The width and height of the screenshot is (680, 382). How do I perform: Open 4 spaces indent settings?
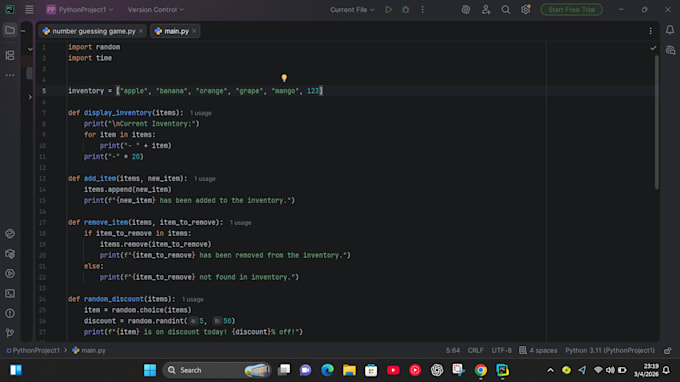click(x=538, y=350)
